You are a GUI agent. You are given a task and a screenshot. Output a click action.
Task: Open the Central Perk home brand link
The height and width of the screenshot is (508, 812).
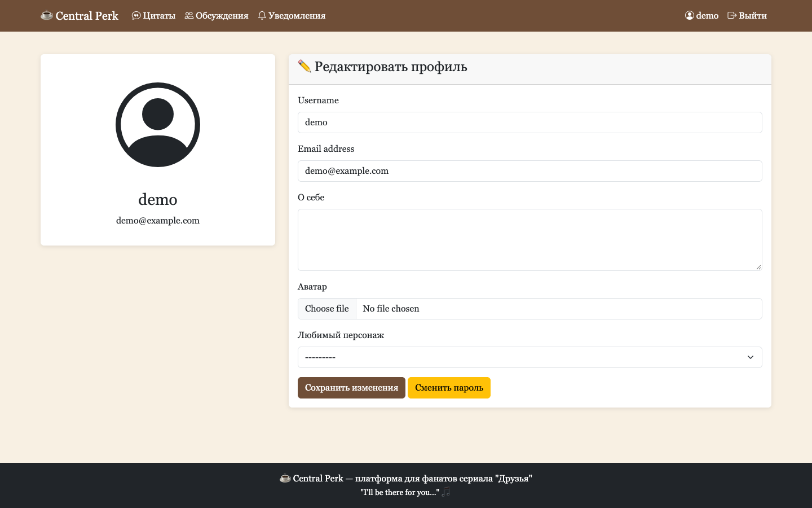pos(80,16)
